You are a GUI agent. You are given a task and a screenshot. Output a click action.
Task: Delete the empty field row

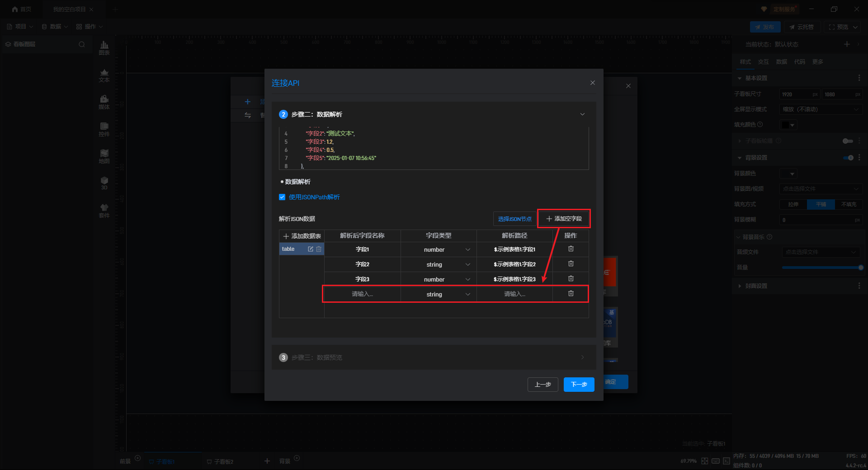point(571,294)
